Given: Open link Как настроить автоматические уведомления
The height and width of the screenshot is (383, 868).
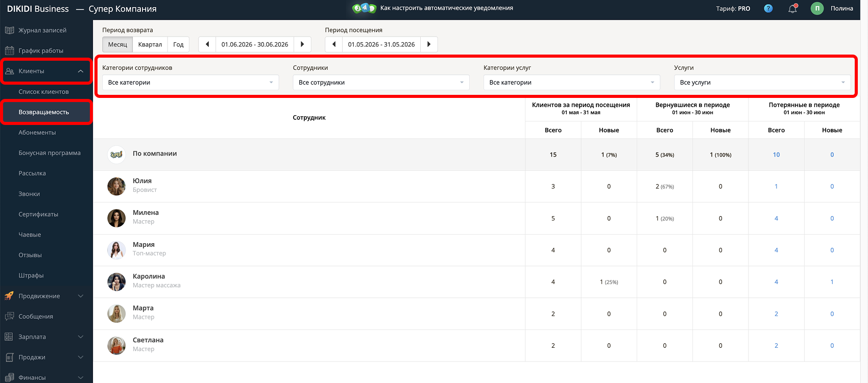Looking at the screenshot, I should (x=447, y=8).
